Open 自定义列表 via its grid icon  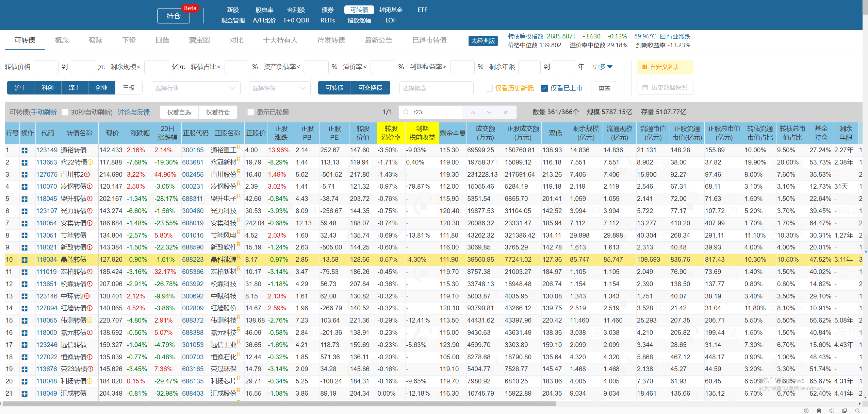pyautogui.click(x=644, y=67)
